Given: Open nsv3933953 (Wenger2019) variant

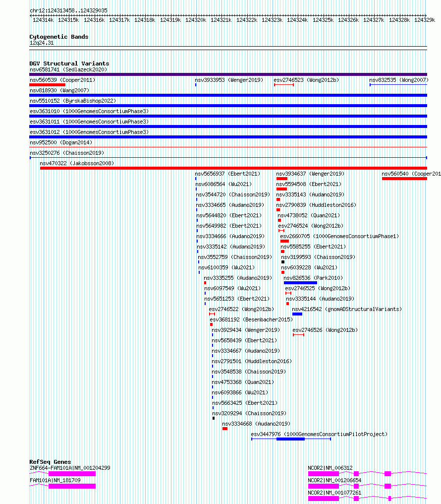Looking at the screenshot, I should pyautogui.click(x=229, y=80).
